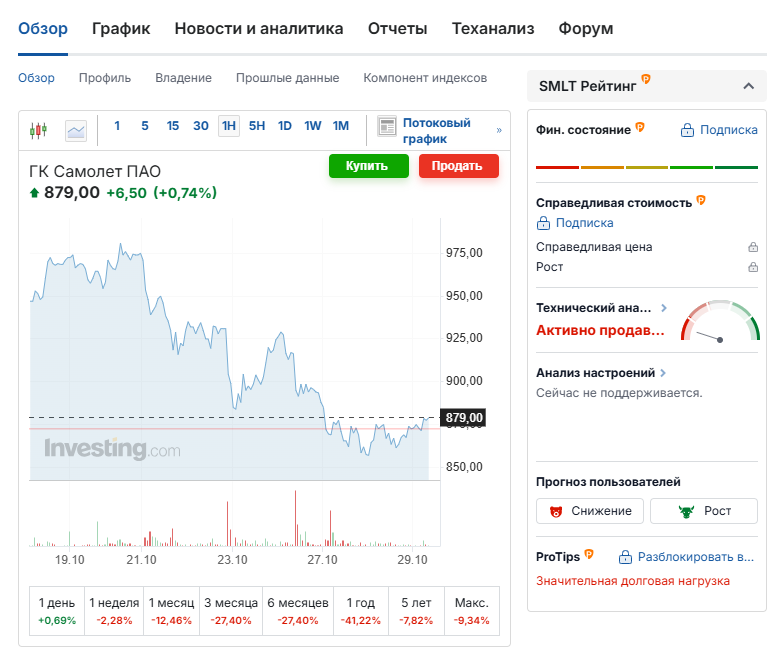Select 5-minute chart interval
776x650 pixels.
click(x=145, y=126)
